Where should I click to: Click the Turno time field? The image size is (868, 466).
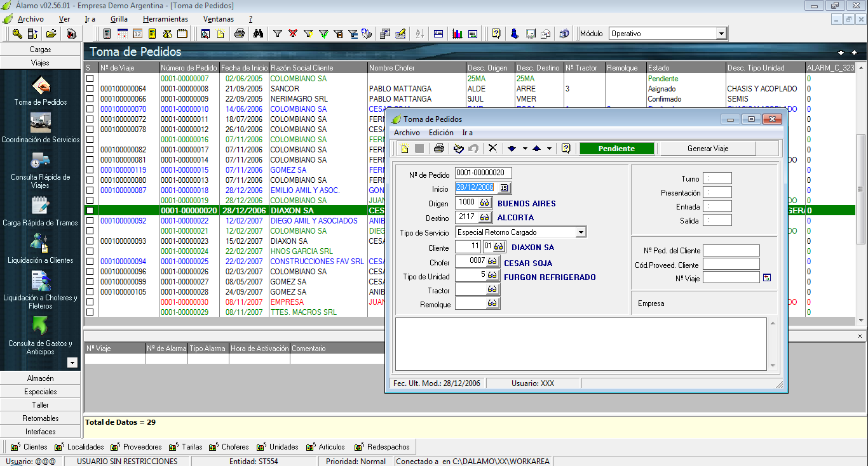[717, 178]
